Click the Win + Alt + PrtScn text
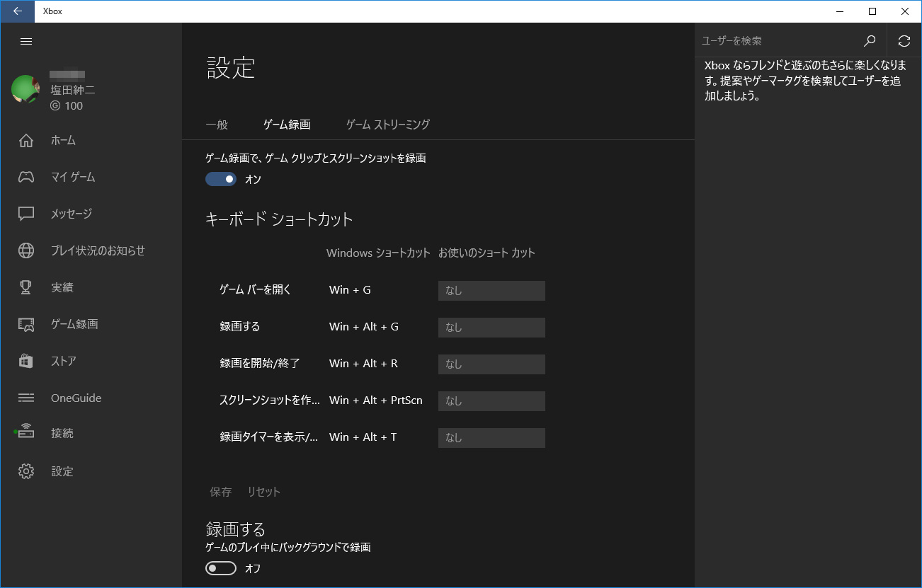The image size is (922, 588). tap(376, 400)
